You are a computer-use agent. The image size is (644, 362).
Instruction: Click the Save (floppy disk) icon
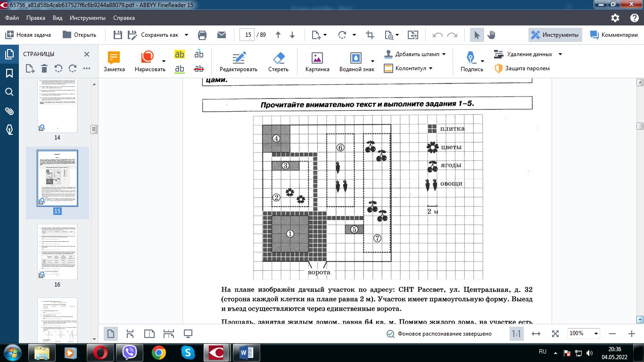(118, 35)
